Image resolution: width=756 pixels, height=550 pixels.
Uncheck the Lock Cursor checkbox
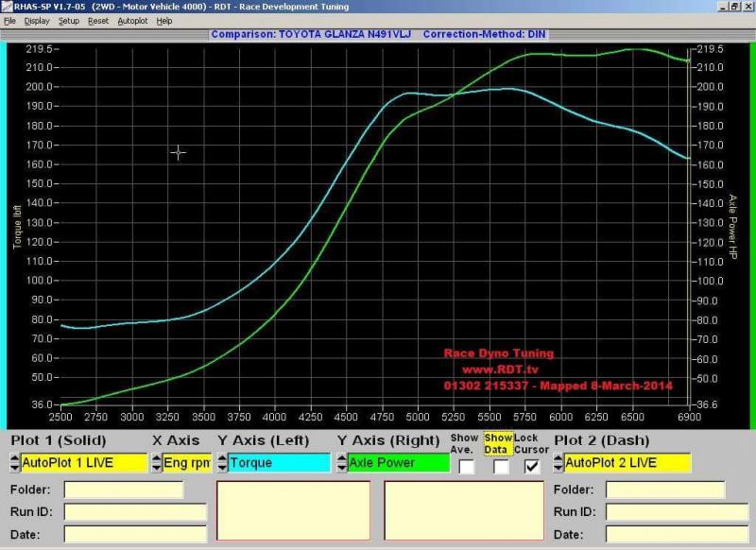click(x=532, y=466)
